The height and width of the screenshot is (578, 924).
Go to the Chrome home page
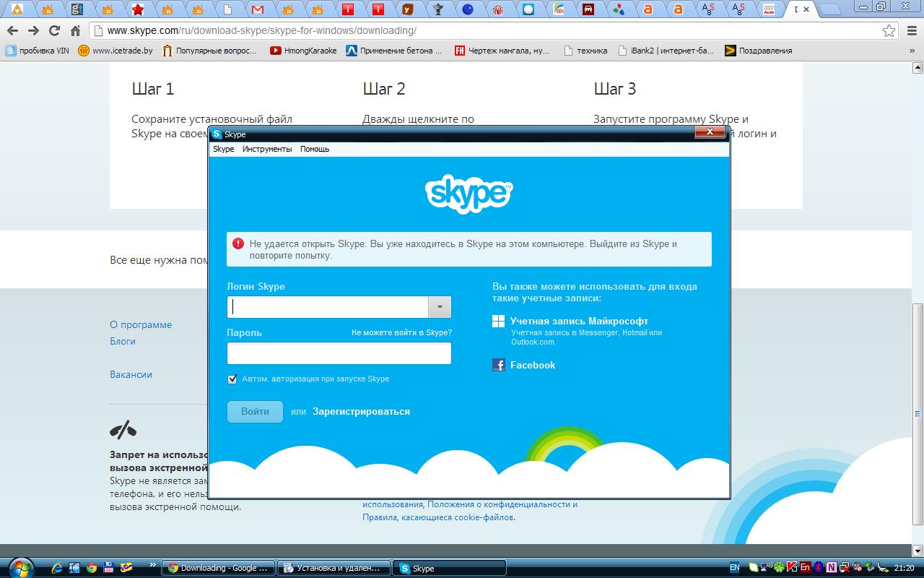75,31
